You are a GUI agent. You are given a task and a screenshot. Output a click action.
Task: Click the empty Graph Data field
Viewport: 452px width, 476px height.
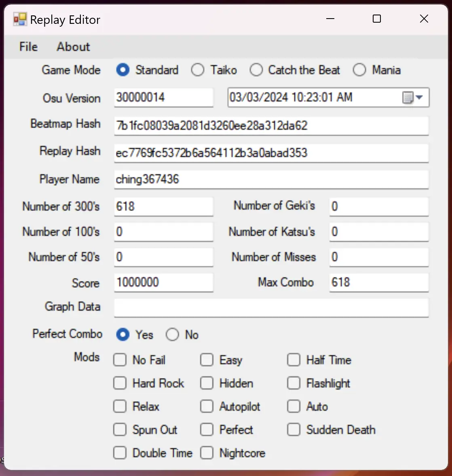(271, 308)
